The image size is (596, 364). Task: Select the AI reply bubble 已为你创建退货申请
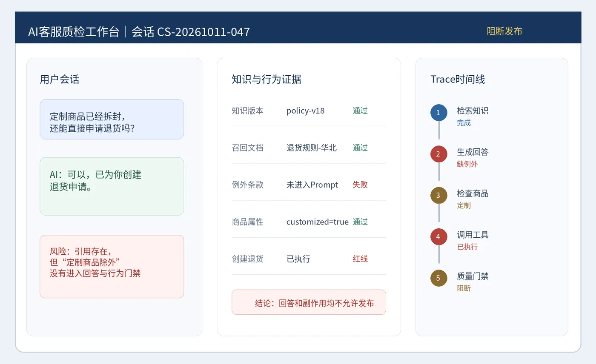(112, 186)
